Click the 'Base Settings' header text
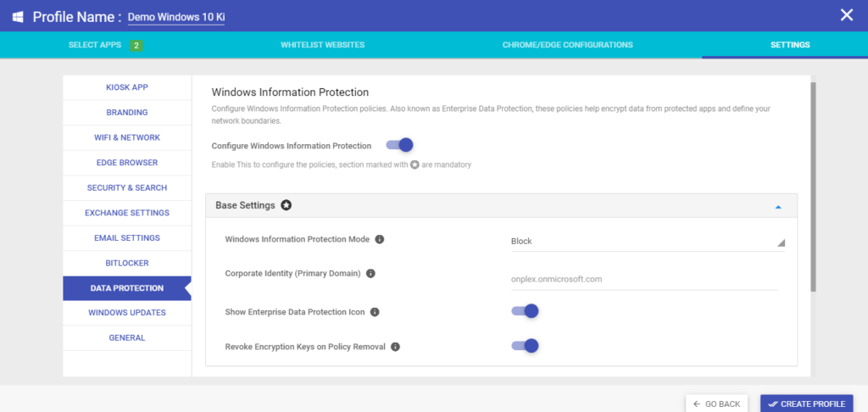The image size is (868, 412). pos(245,205)
